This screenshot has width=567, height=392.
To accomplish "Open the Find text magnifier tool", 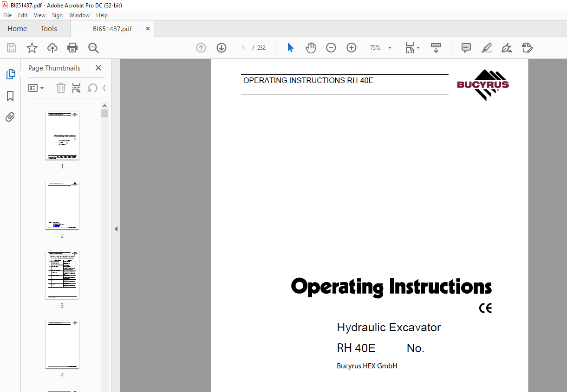I will 93,48.
